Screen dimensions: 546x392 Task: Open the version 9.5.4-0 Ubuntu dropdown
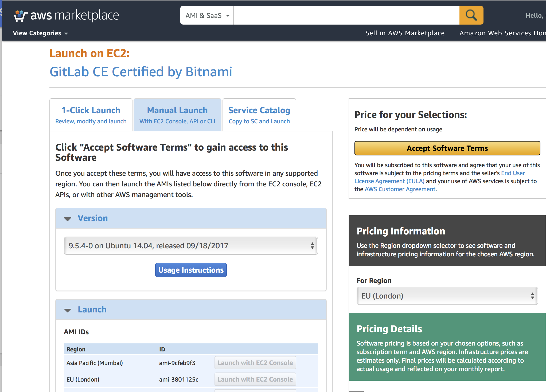click(191, 246)
